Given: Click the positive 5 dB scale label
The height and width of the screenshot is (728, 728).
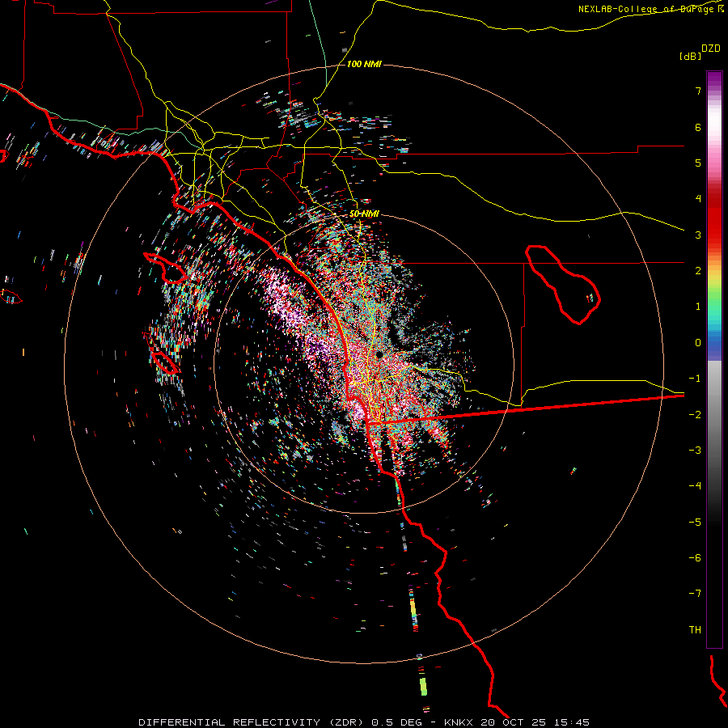Looking at the screenshot, I should point(698,163).
